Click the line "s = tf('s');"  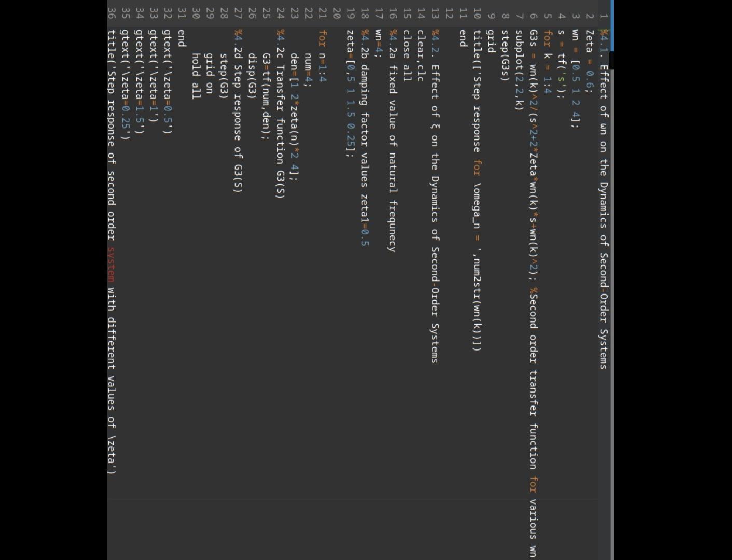[x=561, y=64]
